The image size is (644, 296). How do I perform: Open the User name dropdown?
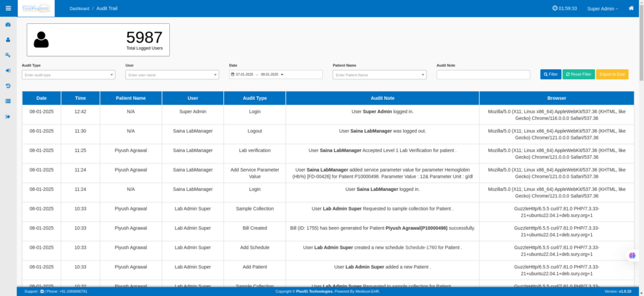click(x=172, y=75)
